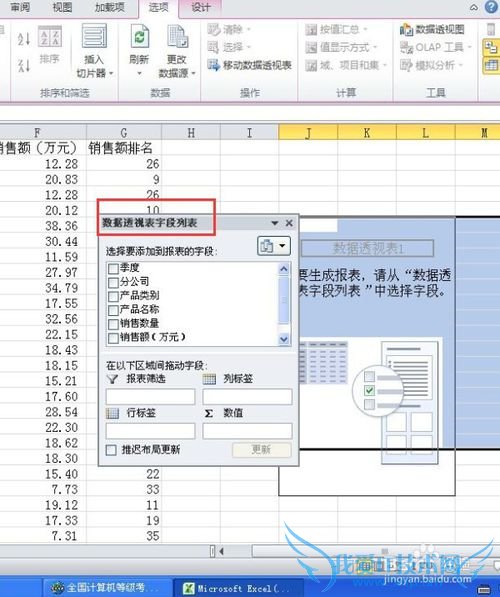The width and height of the screenshot is (500, 597).
Task: Click the 按值汇总 icon
Action: pos(311,30)
